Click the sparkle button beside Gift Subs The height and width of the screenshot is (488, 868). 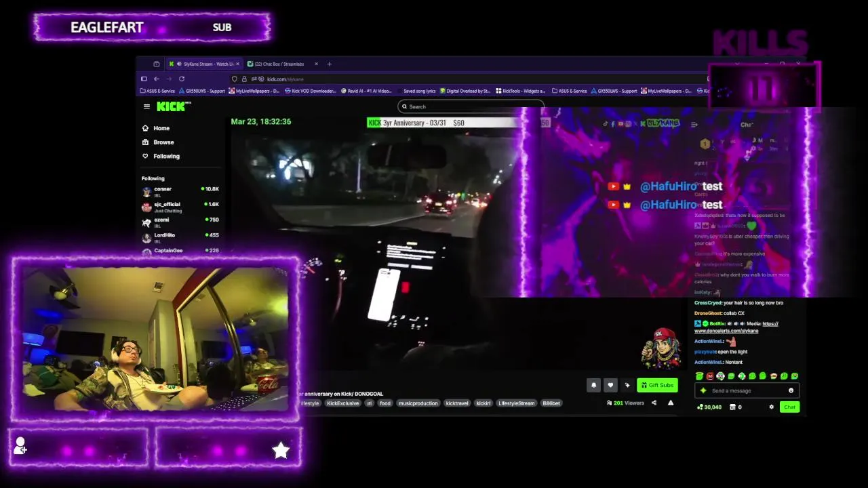[627, 385]
